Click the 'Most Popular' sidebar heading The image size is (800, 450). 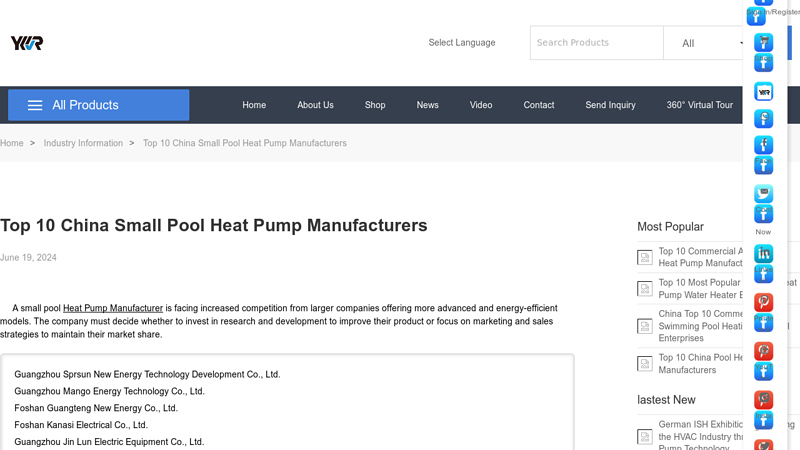tap(670, 227)
